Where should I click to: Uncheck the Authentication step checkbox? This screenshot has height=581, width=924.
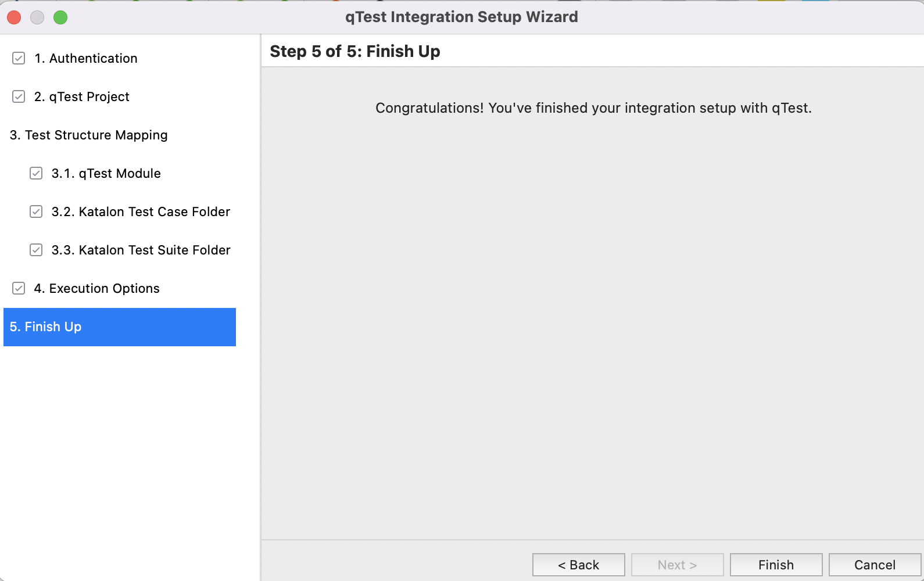(18, 58)
